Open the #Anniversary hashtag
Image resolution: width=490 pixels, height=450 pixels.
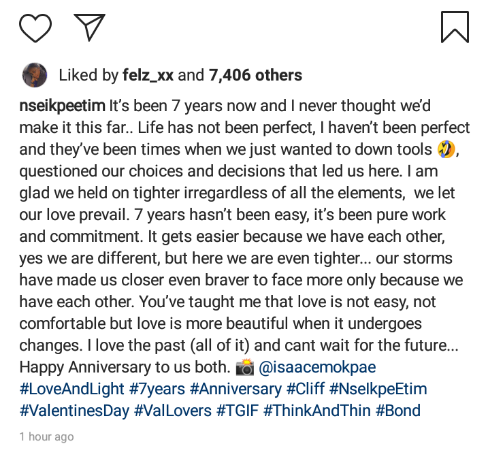pos(236,389)
